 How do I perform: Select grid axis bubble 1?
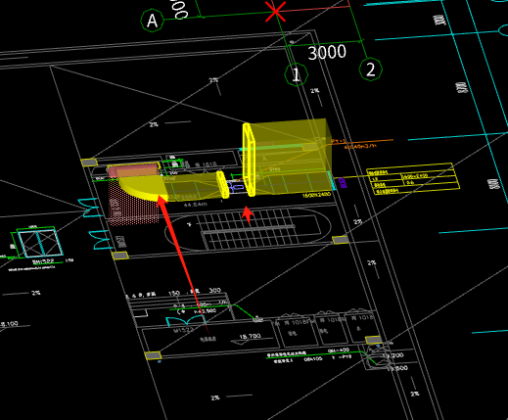coord(296,74)
